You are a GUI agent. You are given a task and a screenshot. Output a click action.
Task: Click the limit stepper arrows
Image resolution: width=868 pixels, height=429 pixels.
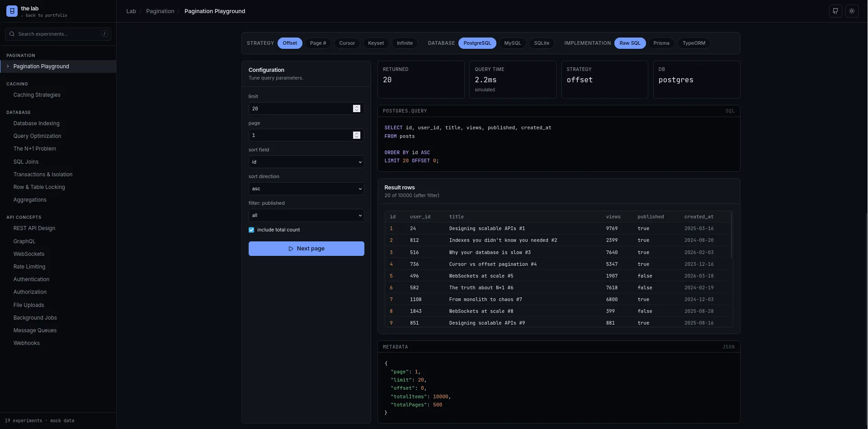point(357,108)
